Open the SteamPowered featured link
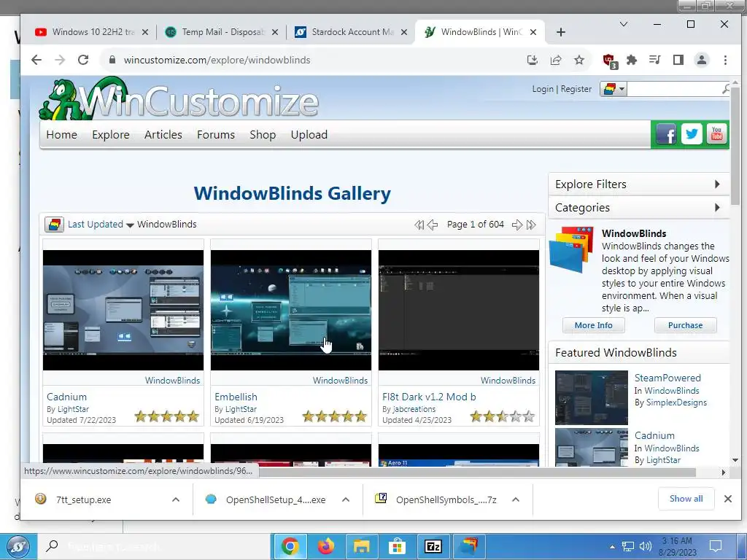 (x=667, y=378)
